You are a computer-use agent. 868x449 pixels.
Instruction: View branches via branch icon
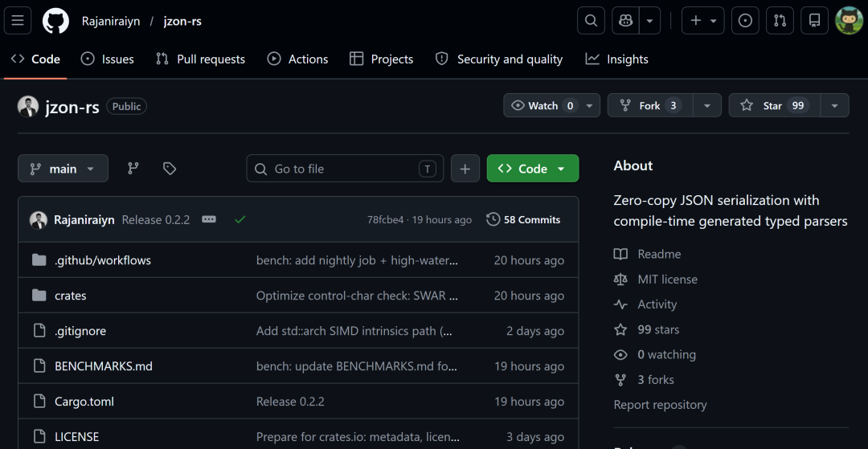tap(133, 169)
